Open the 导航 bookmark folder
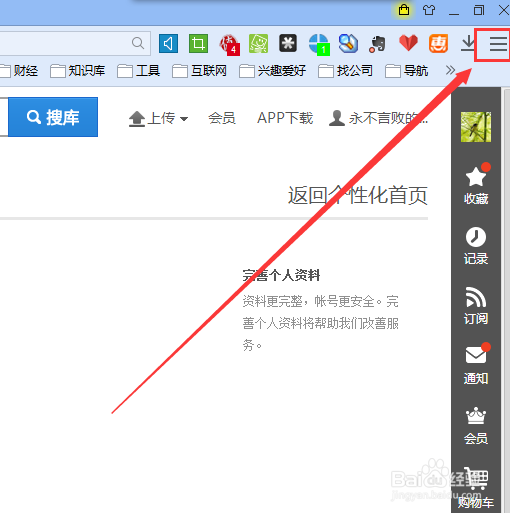 (406, 71)
